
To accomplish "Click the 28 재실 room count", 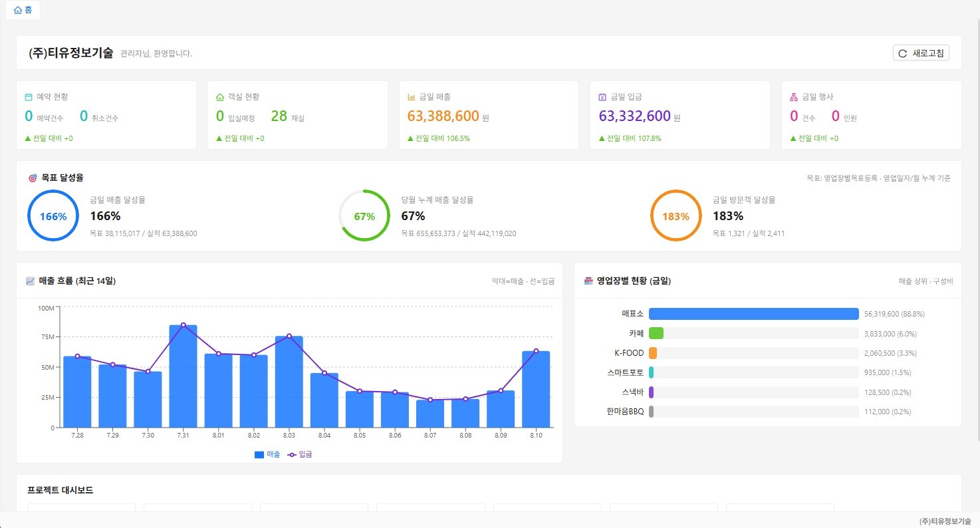I will coord(279,116).
